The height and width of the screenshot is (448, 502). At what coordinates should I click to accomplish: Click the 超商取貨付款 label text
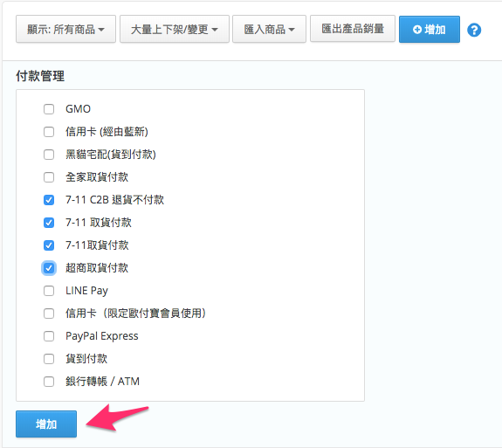tap(97, 268)
